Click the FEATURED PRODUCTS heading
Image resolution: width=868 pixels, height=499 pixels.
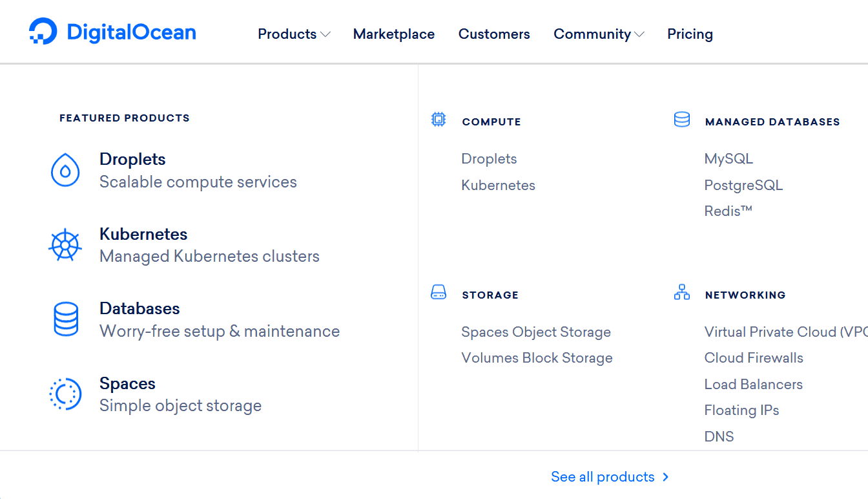(x=125, y=118)
